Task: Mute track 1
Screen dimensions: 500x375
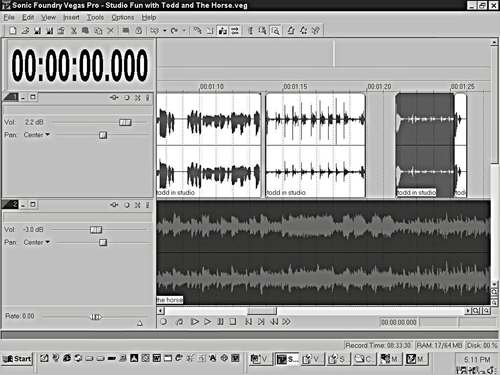Action: click(137, 98)
